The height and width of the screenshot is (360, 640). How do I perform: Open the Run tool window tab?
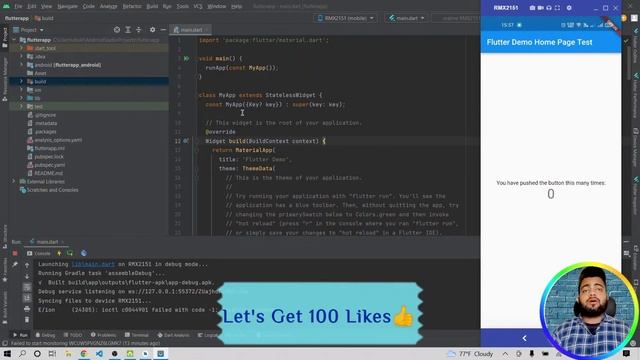coord(20,335)
